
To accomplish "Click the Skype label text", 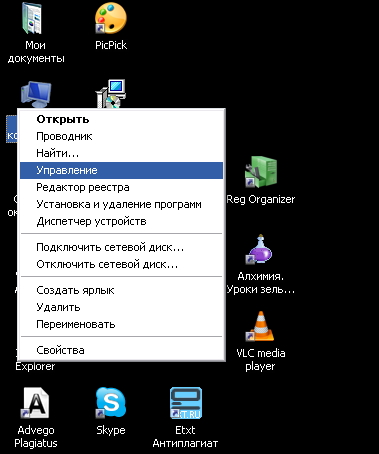I will (111, 430).
